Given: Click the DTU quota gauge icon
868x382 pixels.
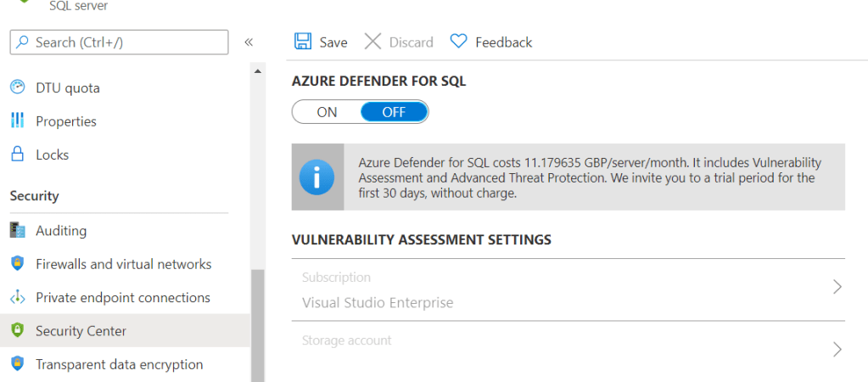Looking at the screenshot, I should click(x=18, y=87).
